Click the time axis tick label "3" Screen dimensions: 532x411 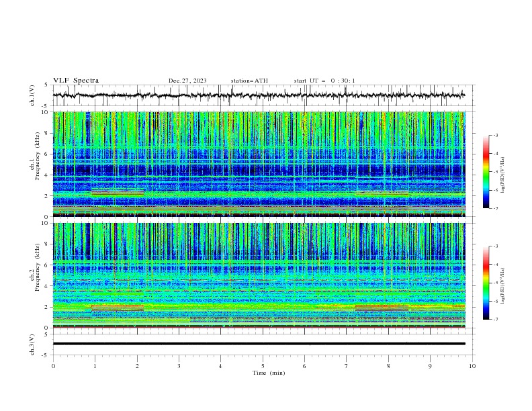point(179,366)
